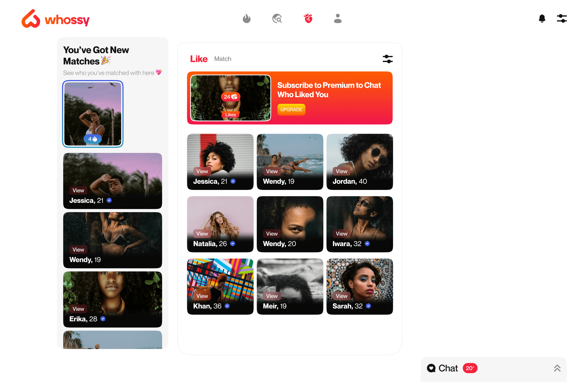Open the highlighted new match photo thumbnail
Screen dimensions: 588x382
(93, 114)
